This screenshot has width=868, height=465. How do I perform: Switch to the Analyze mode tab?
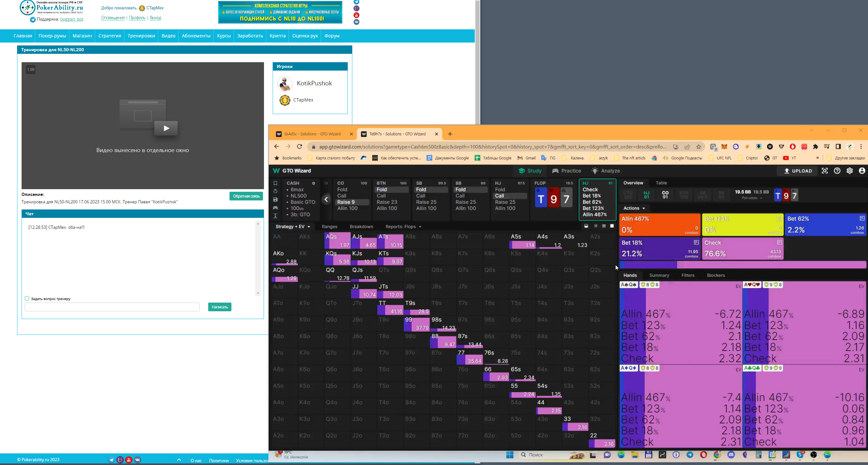tap(606, 171)
